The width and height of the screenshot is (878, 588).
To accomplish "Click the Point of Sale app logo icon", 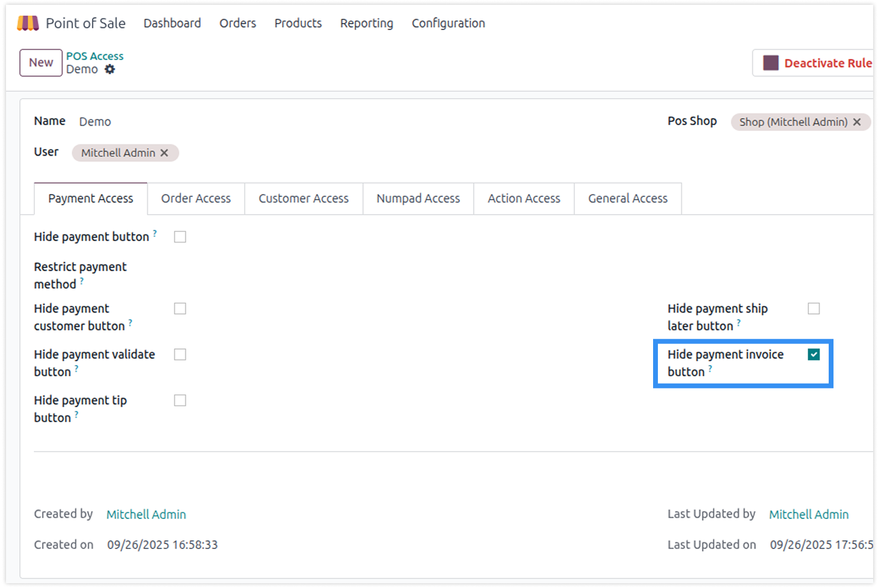I will 28,23.
